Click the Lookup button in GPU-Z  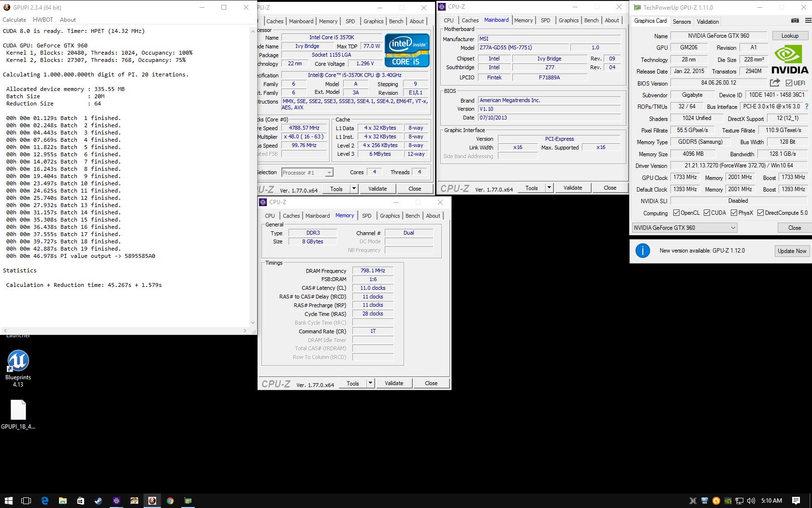pyautogui.click(x=790, y=36)
